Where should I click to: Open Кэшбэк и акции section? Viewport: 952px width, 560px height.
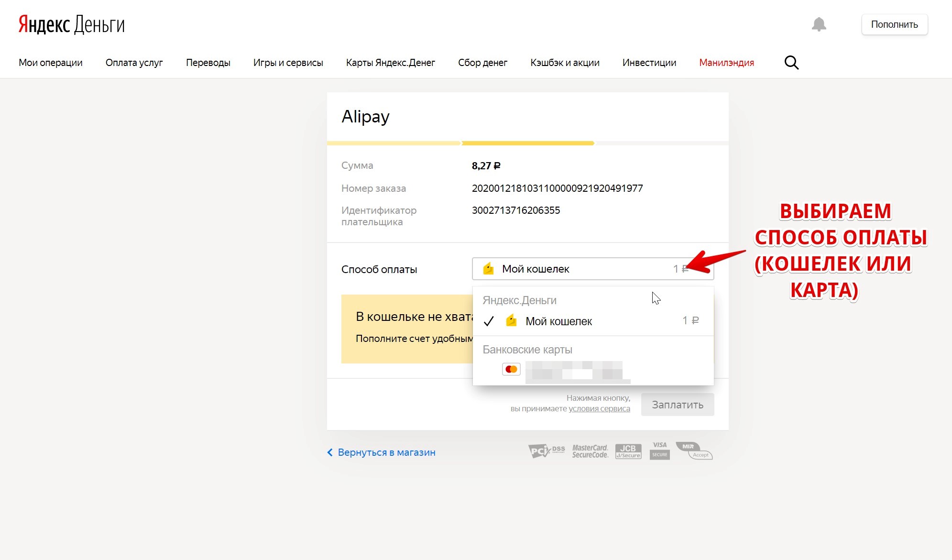click(565, 63)
